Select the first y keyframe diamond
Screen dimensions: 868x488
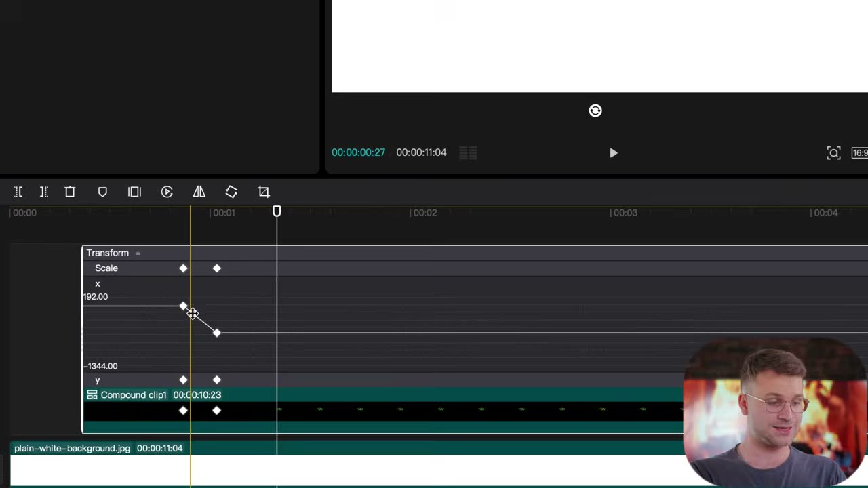pos(183,380)
